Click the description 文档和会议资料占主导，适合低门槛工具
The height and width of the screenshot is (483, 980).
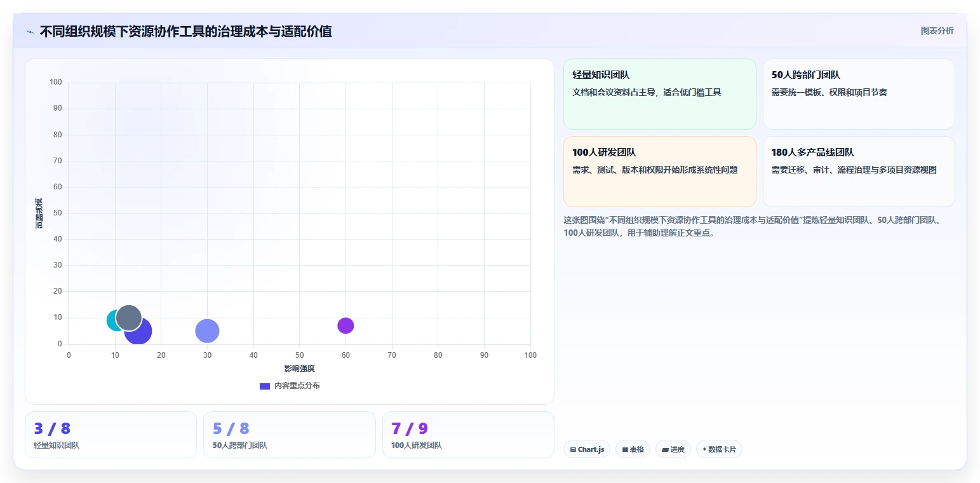[x=647, y=92]
